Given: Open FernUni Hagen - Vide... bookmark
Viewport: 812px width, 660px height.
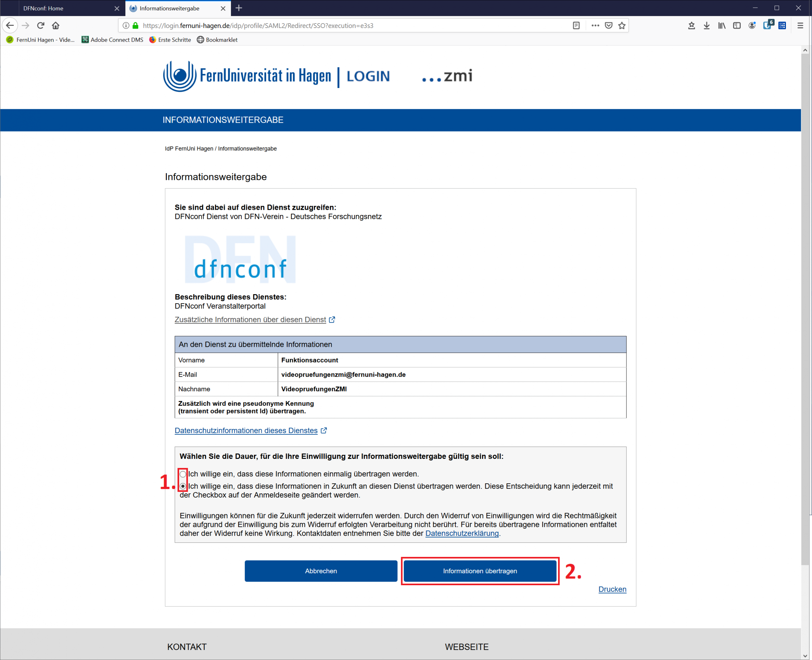Looking at the screenshot, I should 40,40.
